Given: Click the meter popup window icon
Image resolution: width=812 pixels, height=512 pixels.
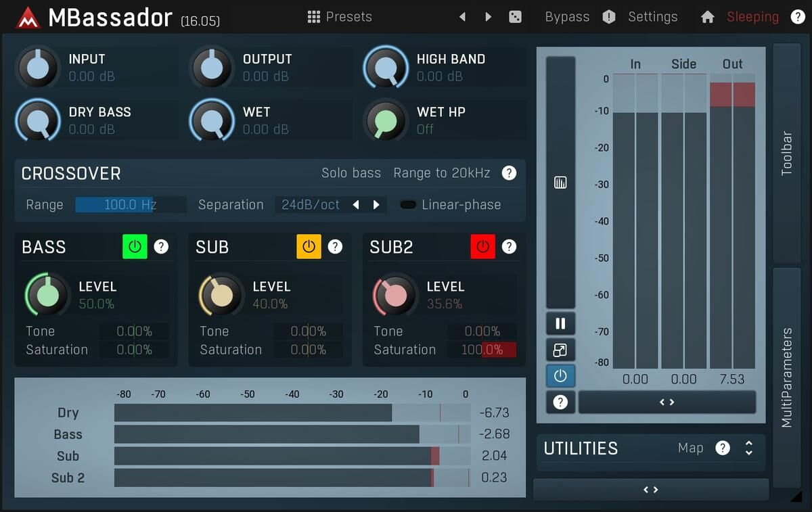Looking at the screenshot, I should coord(560,350).
